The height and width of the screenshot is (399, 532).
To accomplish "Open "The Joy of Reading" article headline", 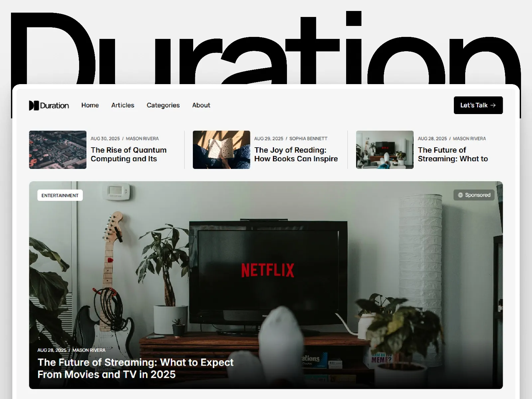I will 296,154.
